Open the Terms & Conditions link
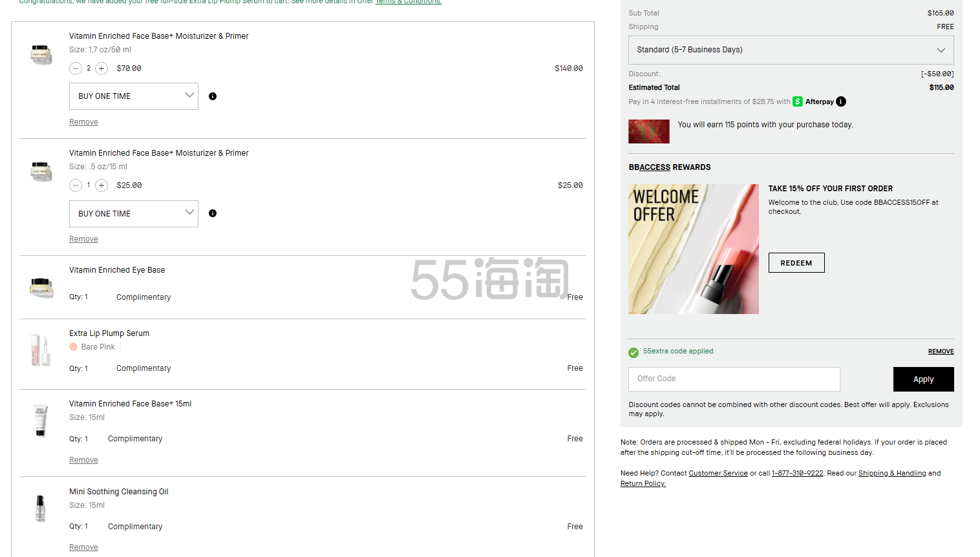The width and height of the screenshot is (980, 557). (409, 2)
